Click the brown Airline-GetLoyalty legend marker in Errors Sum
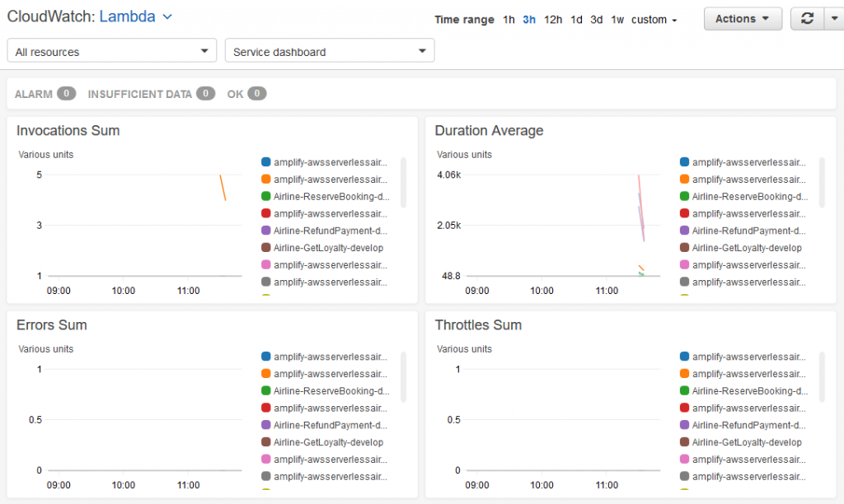This screenshot has height=504, width=844. tap(265, 442)
